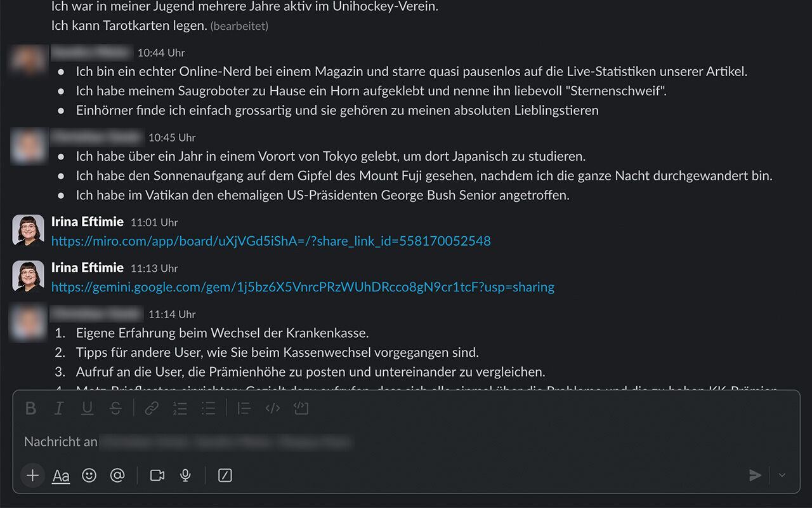812x508 pixels.
Task: Open the emoji picker
Action: click(89, 475)
